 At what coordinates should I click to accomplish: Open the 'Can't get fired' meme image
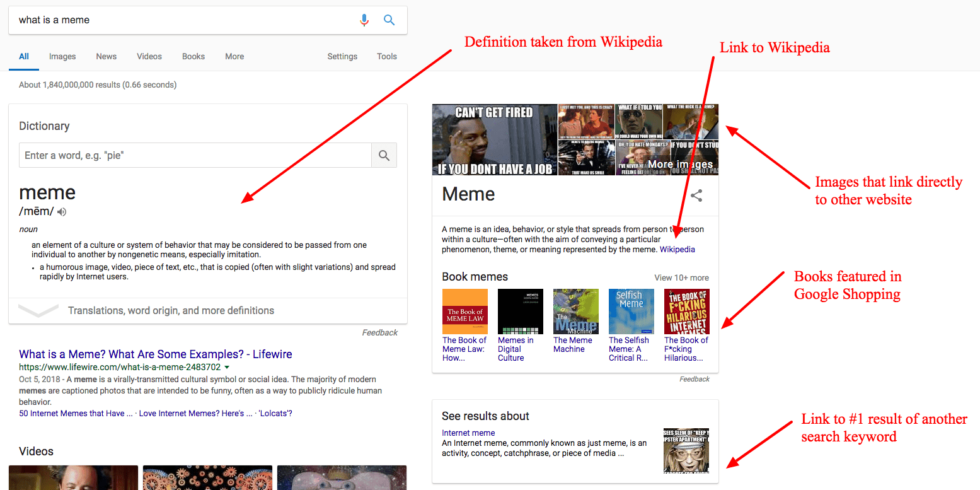point(495,139)
